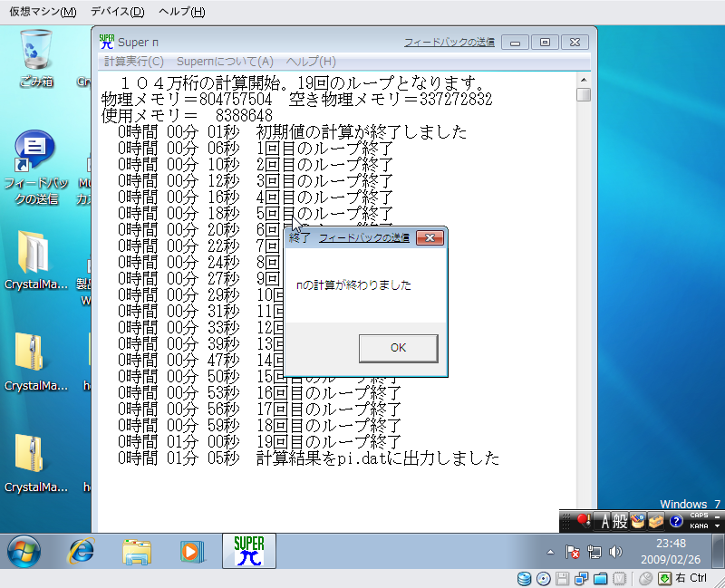The height and width of the screenshot is (588, 725).
Task: Click the VirtualBox hard disk status icon
Action: click(525, 579)
